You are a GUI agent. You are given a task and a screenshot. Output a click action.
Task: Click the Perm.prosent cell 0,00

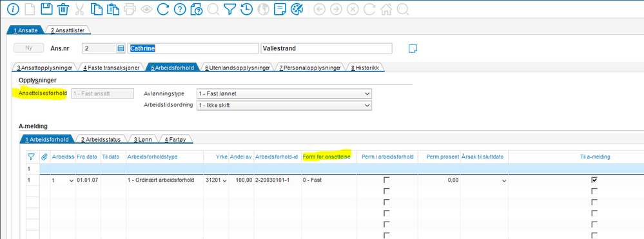[439, 180]
